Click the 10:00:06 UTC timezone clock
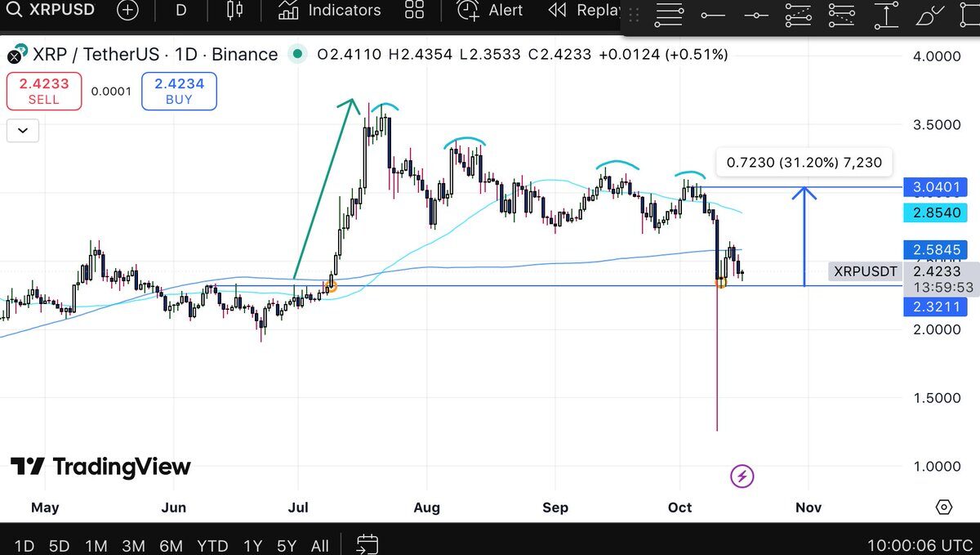Screen dimensions: 980x555 pyautogui.click(x=920, y=546)
